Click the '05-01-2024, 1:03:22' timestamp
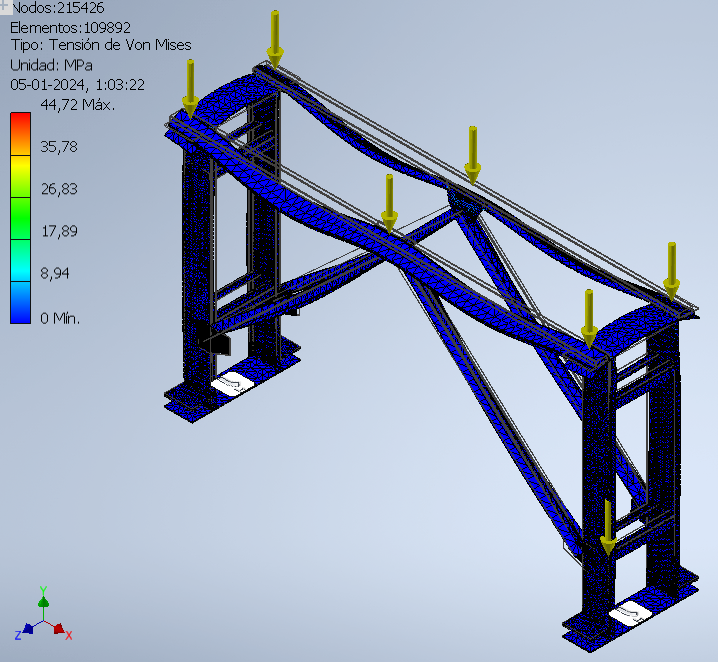718x662 pixels. [x=77, y=85]
